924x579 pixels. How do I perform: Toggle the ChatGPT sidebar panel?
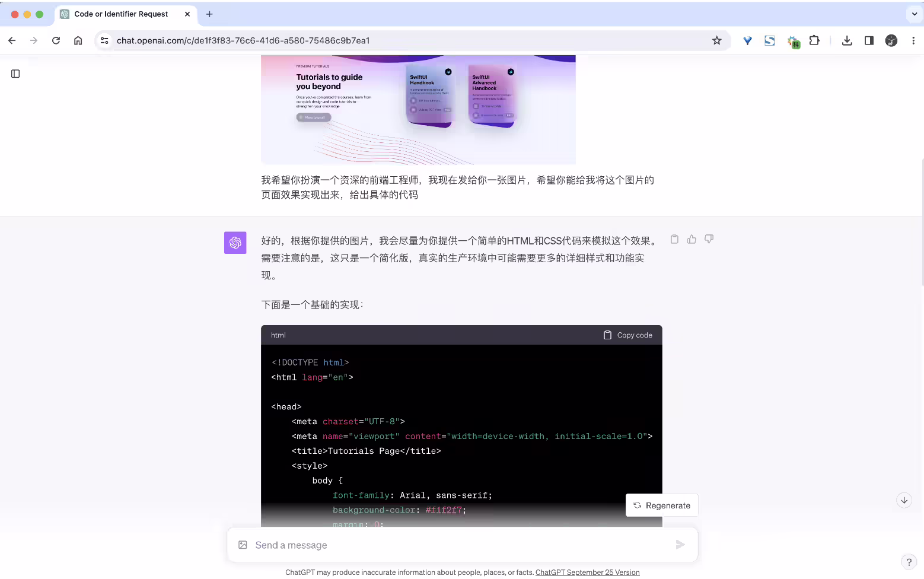coord(15,74)
